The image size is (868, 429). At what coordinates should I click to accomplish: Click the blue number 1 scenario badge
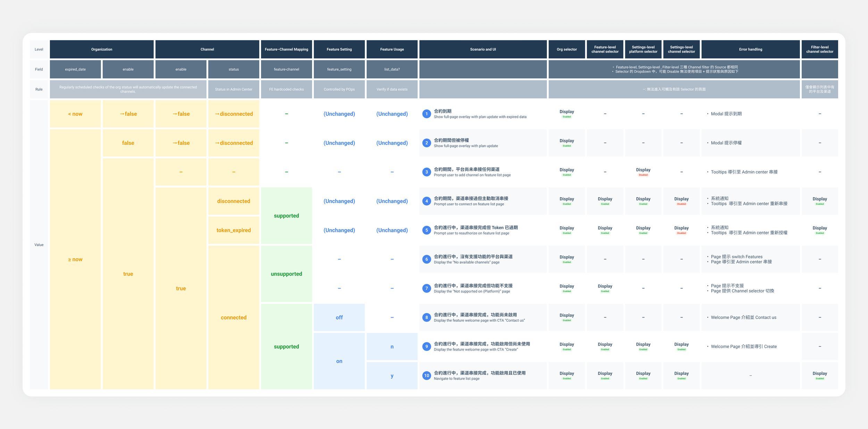click(x=426, y=114)
